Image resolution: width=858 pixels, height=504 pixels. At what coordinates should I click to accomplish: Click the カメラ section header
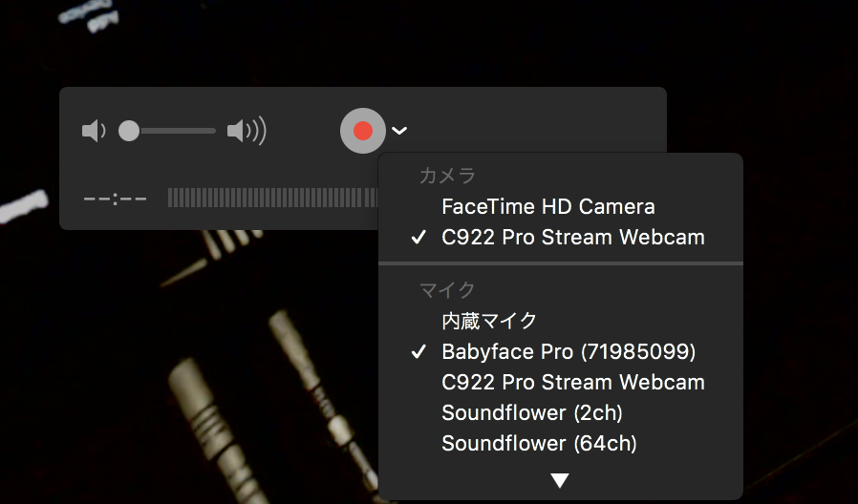(447, 176)
